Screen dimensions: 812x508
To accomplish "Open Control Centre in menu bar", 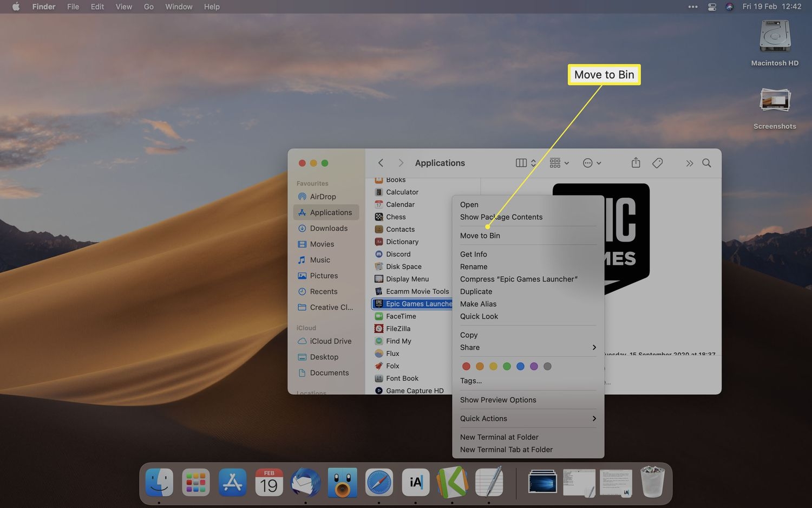I will click(712, 6).
